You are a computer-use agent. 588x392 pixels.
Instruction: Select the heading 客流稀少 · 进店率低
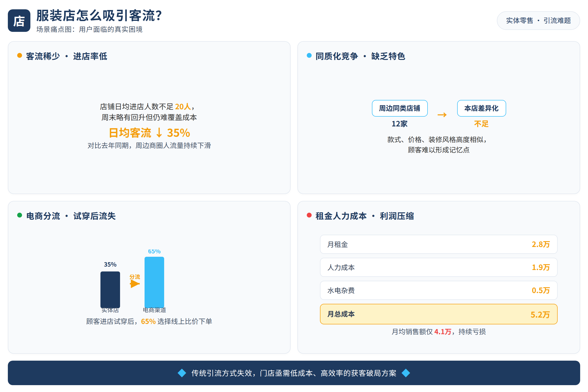tap(66, 56)
